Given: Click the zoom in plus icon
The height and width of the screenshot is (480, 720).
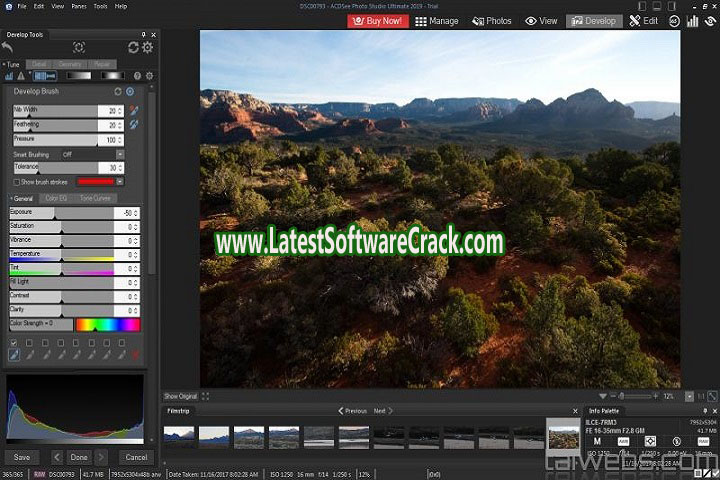Looking at the screenshot, I should [655, 396].
